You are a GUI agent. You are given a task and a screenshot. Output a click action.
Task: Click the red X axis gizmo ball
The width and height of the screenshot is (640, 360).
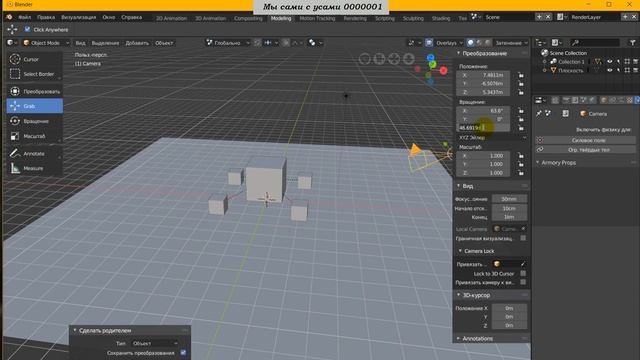pyautogui.click(x=443, y=71)
